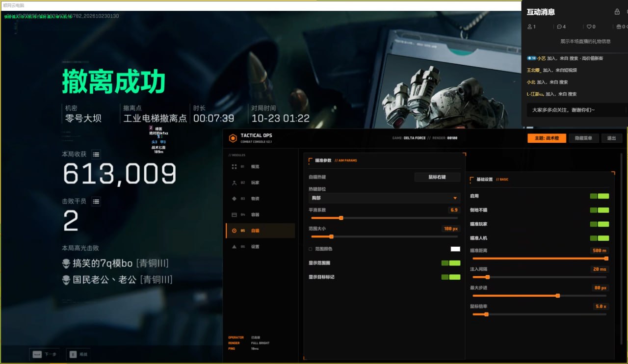Open the 物资 diamond icon module
This screenshot has height=364, width=628.
point(234,199)
